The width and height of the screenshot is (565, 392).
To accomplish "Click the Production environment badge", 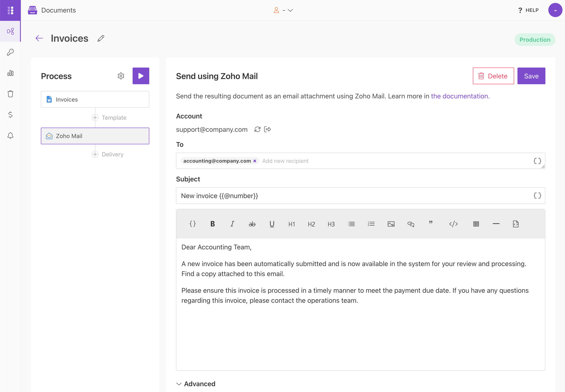I will (x=535, y=40).
